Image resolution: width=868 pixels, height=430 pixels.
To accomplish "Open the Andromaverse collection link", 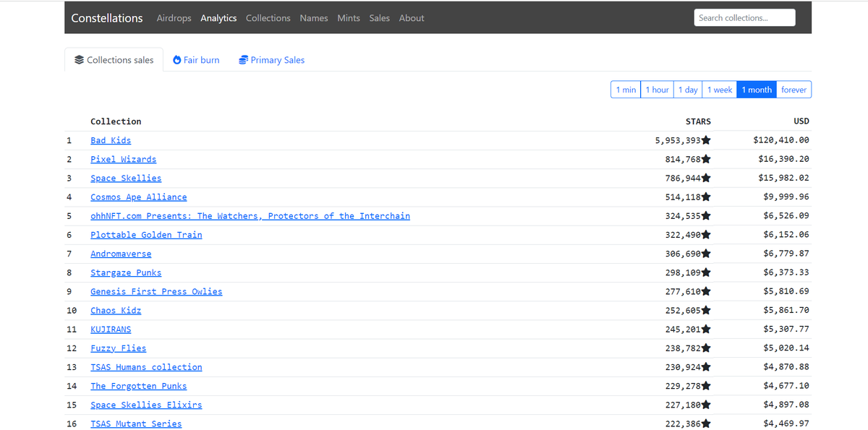I will click(x=121, y=254).
